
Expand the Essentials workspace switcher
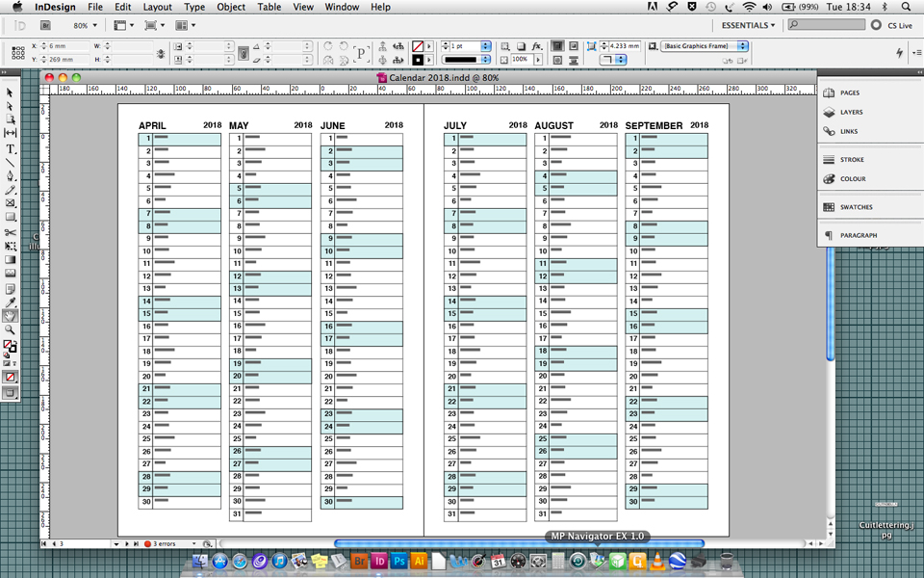(x=748, y=26)
